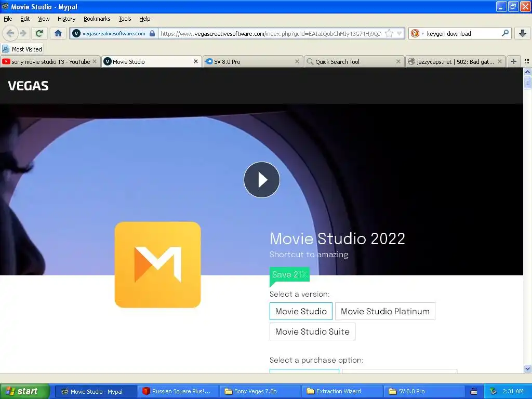Close the jazzycaps.net tab
The width and height of the screenshot is (532, 399).
click(x=499, y=61)
